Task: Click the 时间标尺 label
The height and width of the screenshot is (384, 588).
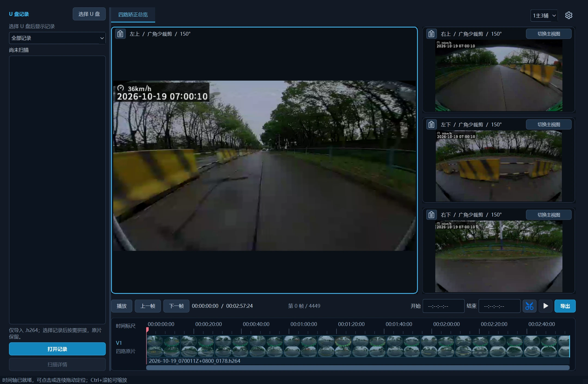Action: 125,326
